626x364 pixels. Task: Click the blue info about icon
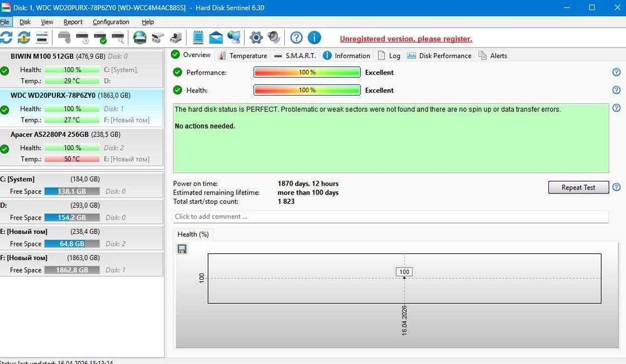pos(314,38)
